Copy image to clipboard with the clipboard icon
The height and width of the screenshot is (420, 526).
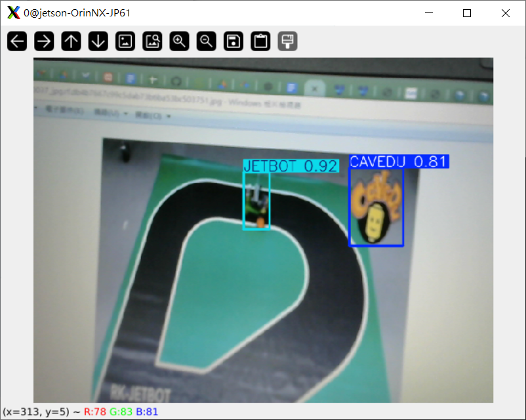tap(260, 41)
